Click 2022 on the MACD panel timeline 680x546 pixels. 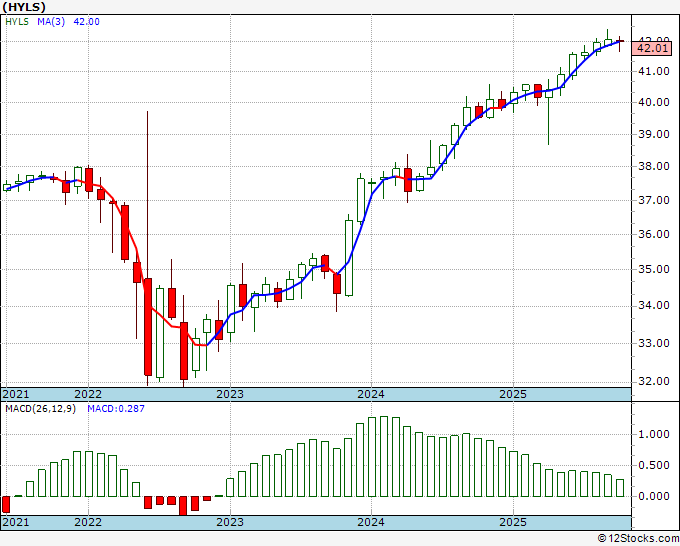[x=88, y=522]
